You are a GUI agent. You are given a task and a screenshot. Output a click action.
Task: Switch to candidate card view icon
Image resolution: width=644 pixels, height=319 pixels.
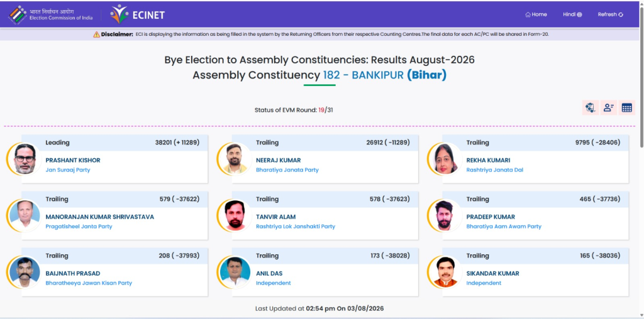609,108
